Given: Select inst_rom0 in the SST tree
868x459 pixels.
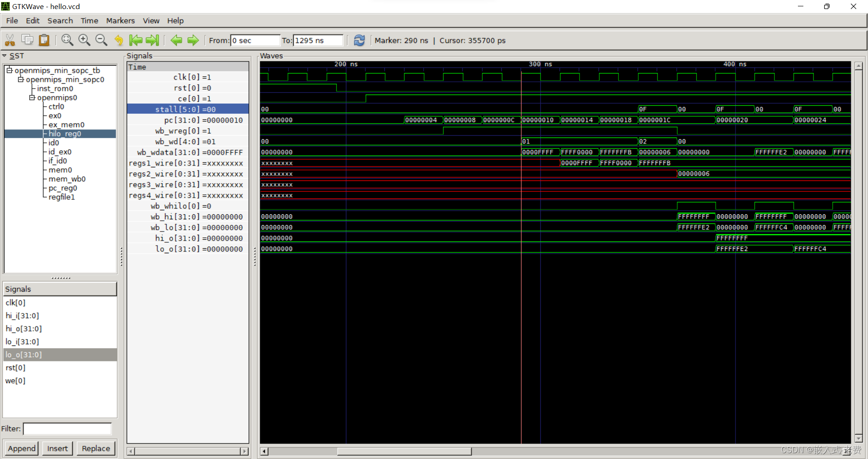Looking at the screenshot, I should click(x=55, y=88).
